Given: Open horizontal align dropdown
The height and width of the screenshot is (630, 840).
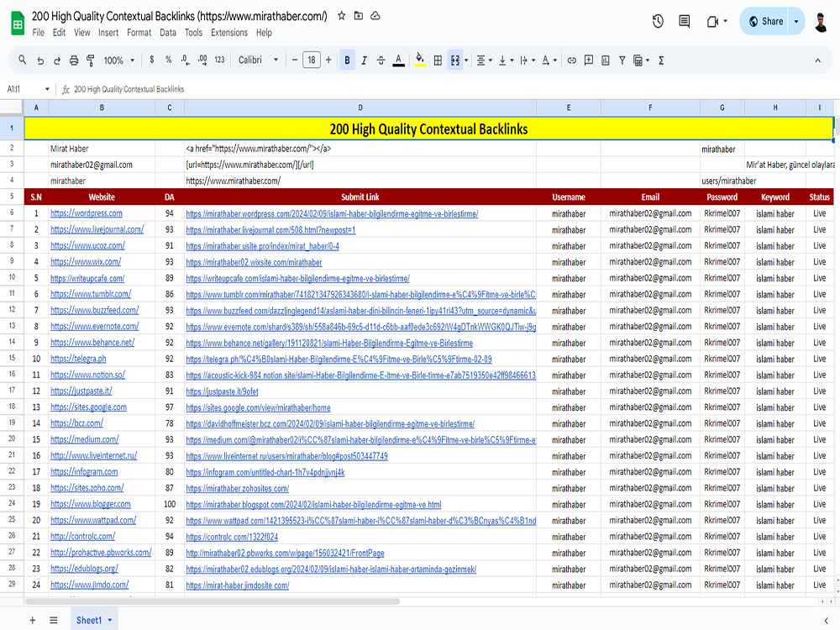Looking at the screenshot, I should (484, 60).
